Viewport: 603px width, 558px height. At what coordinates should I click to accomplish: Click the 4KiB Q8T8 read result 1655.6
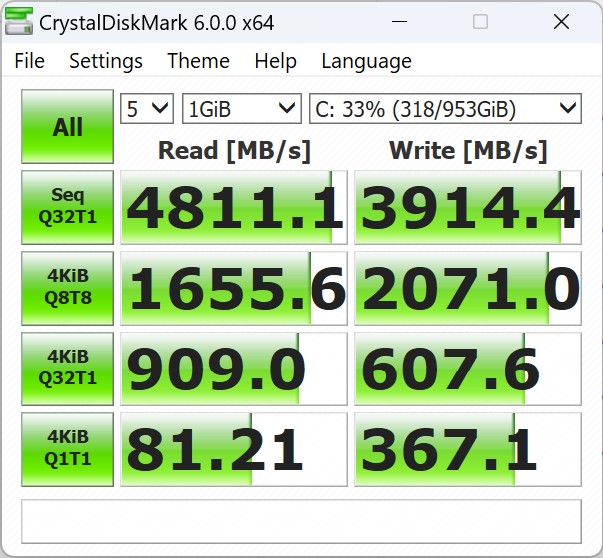click(x=234, y=288)
